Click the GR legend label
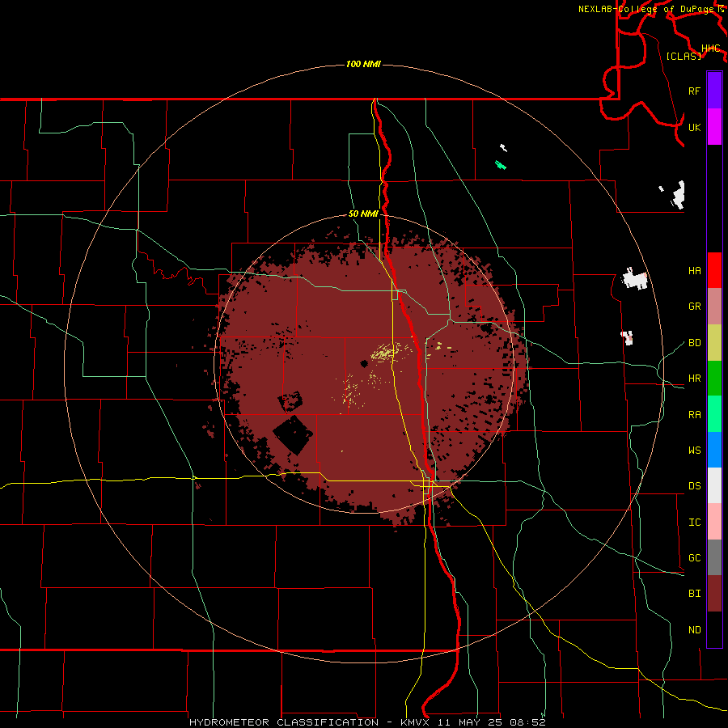The image size is (728, 728). tap(694, 307)
